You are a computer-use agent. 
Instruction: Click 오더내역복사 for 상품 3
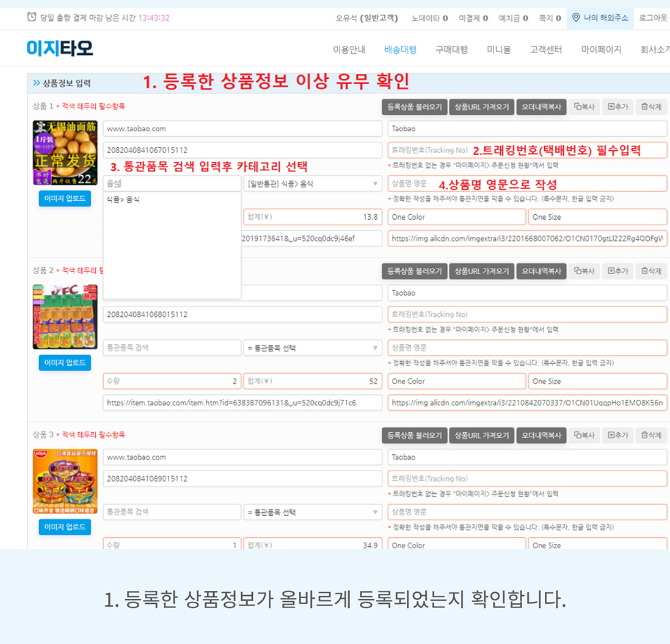(541, 435)
